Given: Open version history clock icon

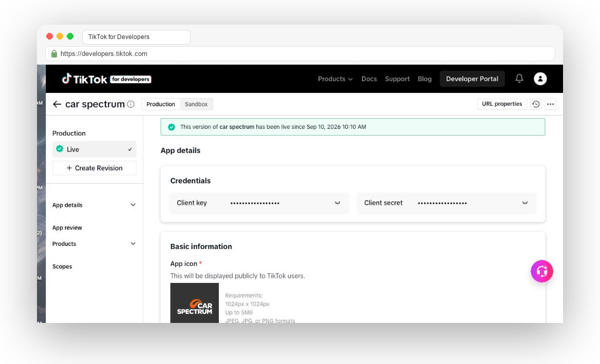Looking at the screenshot, I should pyautogui.click(x=536, y=104).
